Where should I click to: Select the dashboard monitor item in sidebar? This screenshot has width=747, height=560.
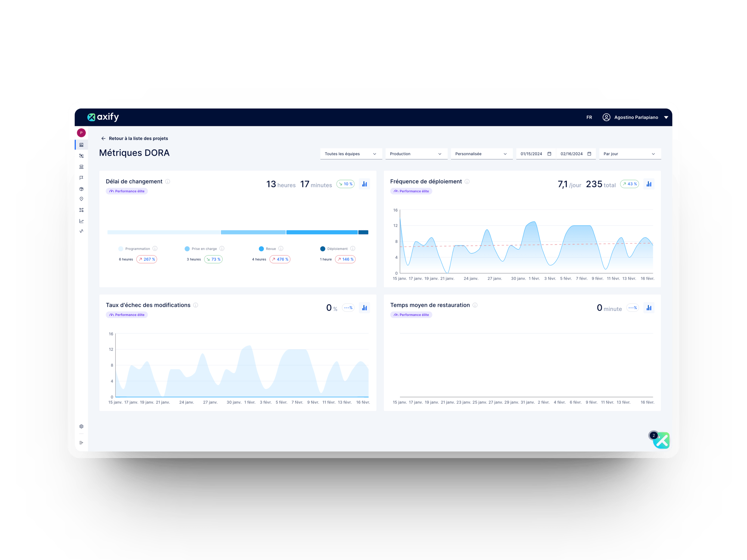(x=81, y=145)
